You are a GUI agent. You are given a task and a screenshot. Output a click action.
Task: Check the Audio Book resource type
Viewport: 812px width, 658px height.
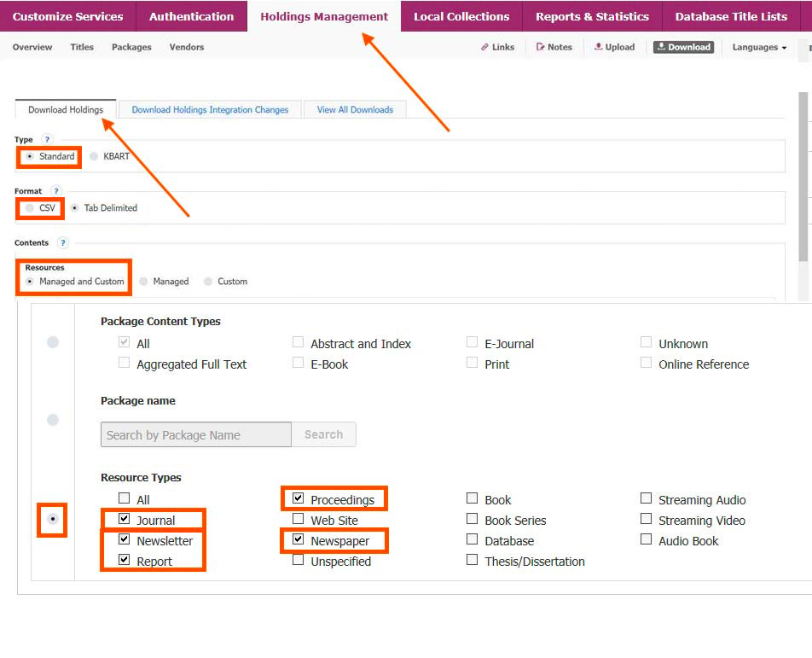[x=646, y=539]
